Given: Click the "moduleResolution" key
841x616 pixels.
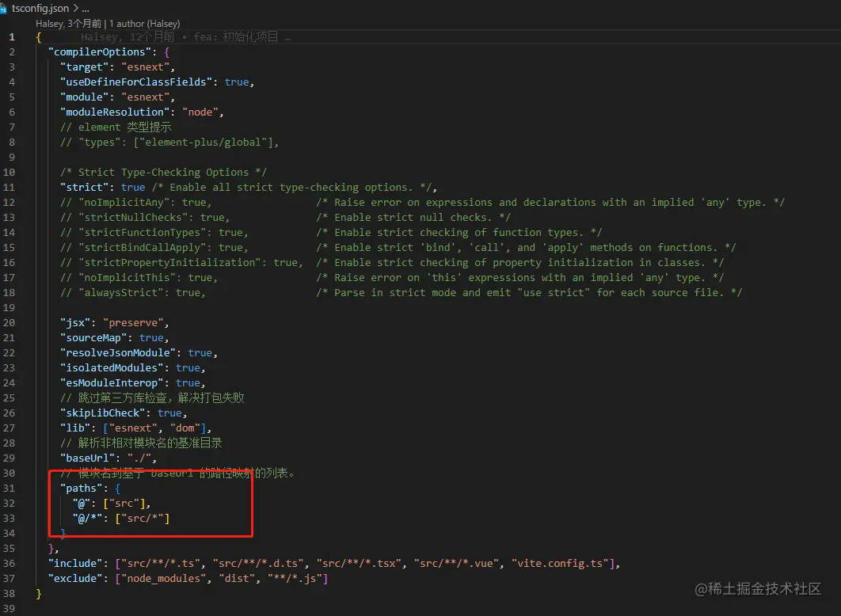Looking at the screenshot, I should coord(115,112).
